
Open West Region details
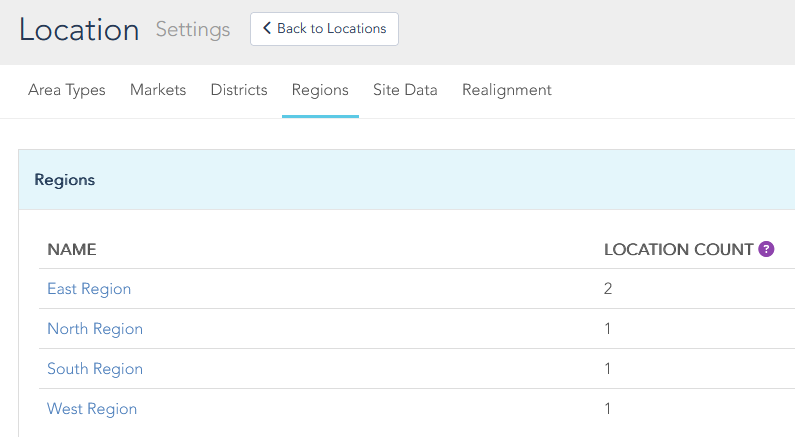click(92, 409)
